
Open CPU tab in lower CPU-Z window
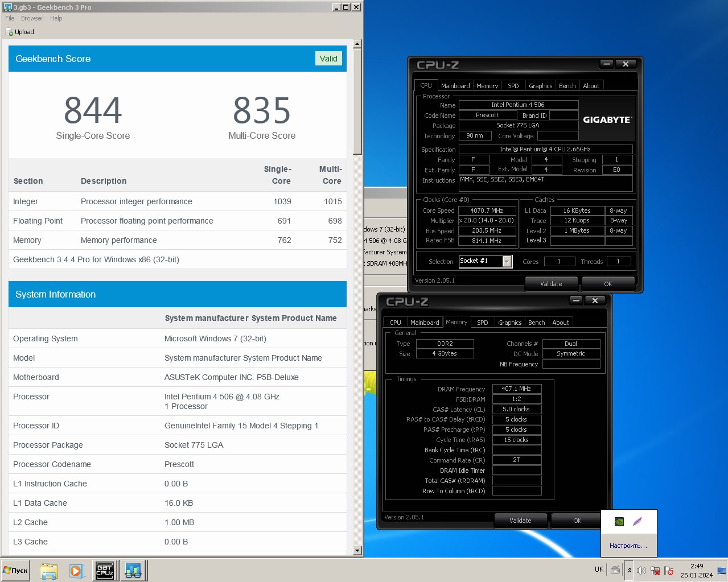click(x=395, y=323)
